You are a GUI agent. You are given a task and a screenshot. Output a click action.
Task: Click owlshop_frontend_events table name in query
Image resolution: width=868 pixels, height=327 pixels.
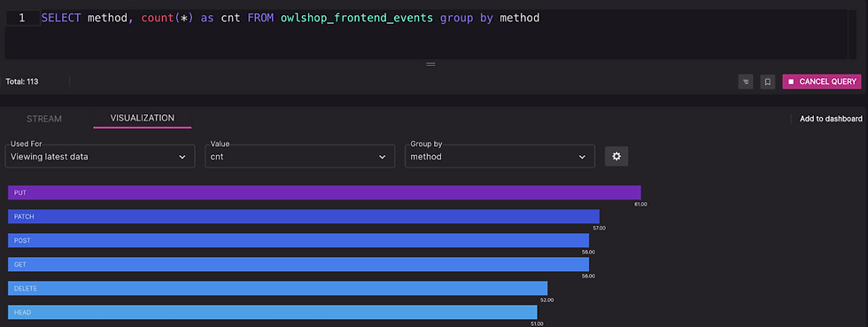[357, 18]
